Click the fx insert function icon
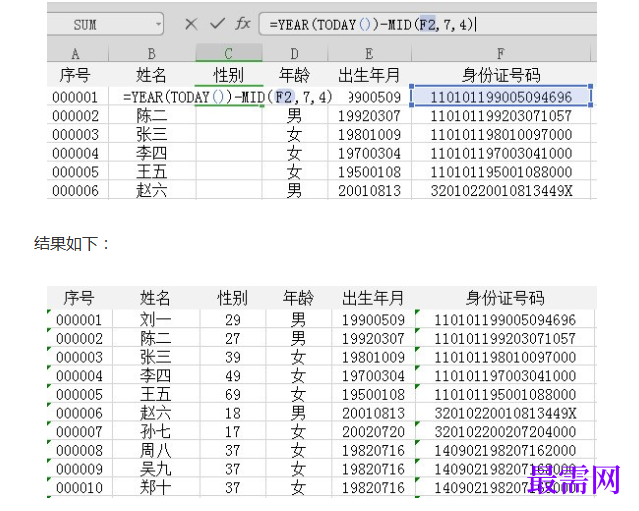Image resolution: width=639 pixels, height=511 pixels. click(242, 23)
